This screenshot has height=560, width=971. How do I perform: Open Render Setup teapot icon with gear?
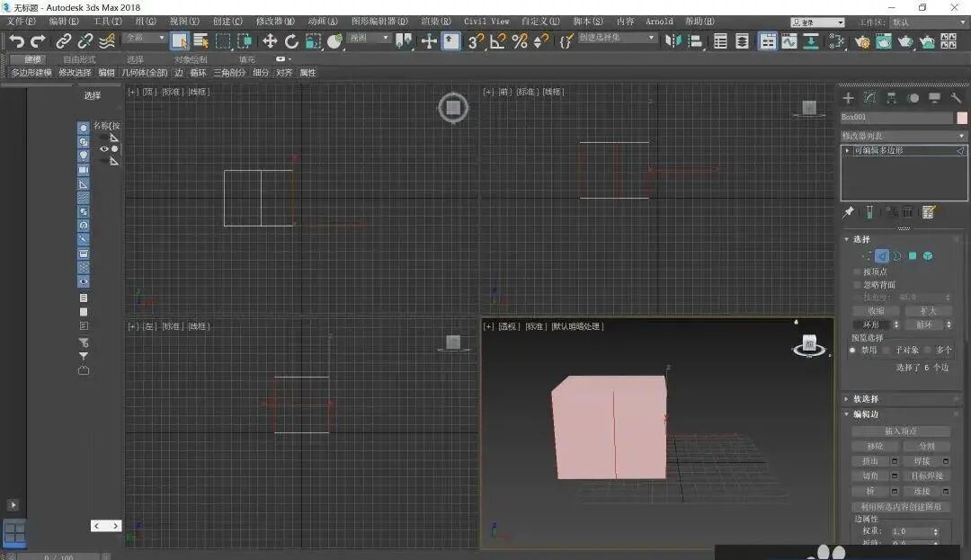tap(862, 40)
